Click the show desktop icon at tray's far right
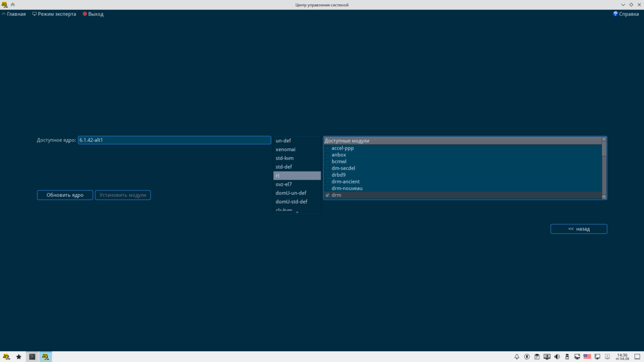Viewport: 644px width, 362px height. (x=638, y=356)
